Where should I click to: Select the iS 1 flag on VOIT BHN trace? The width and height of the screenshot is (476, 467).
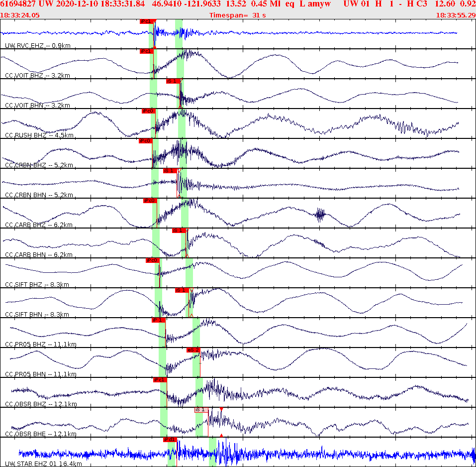coord(174,82)
